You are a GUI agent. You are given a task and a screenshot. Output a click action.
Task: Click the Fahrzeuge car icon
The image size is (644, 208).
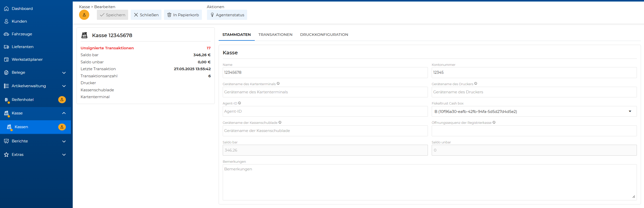point(6,34)
